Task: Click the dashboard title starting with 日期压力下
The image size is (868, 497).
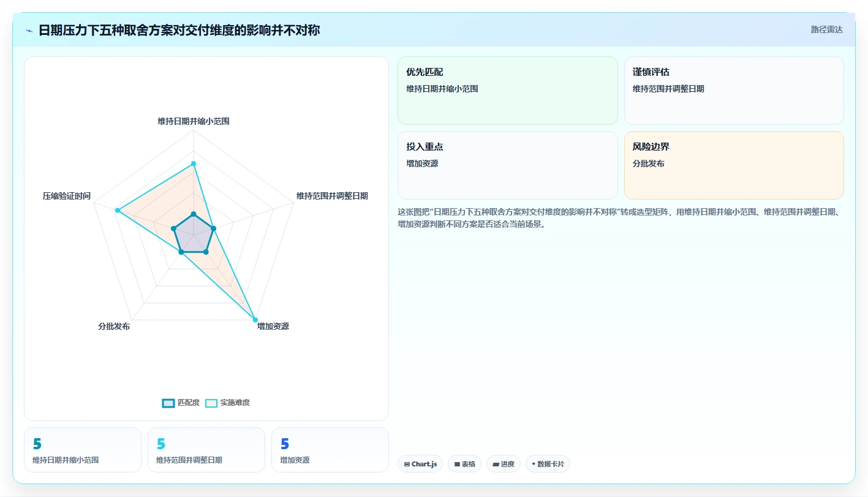Action: pos(179,30)
